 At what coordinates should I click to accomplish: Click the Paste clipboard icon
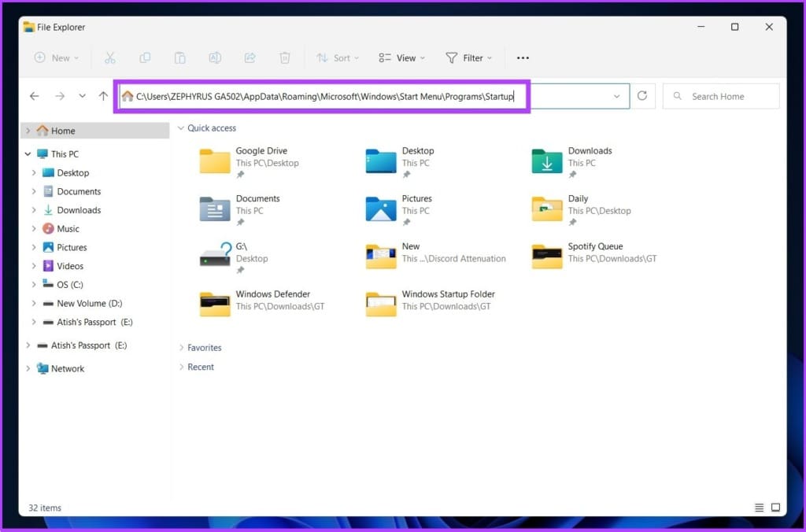coord(180,58)
